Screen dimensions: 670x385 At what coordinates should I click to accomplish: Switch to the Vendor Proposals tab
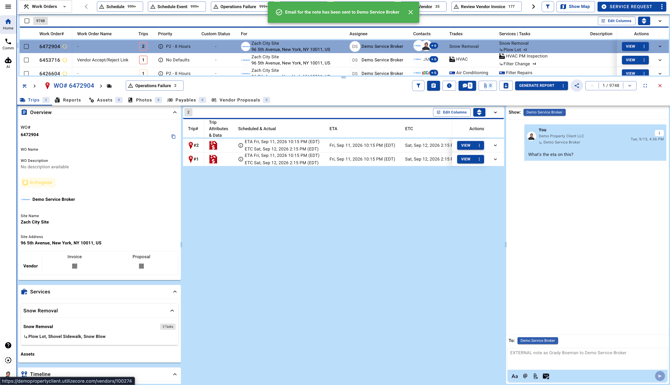[x=240, y=100]
